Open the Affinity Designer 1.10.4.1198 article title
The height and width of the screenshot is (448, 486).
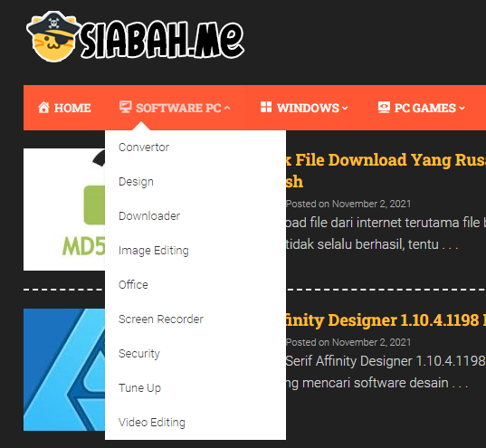[386, 320]
